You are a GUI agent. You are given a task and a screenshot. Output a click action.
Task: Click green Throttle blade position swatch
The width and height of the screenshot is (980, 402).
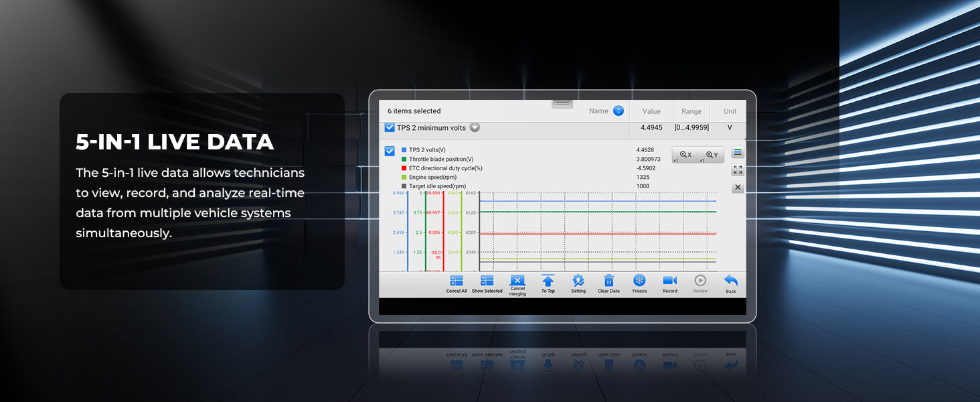click(x=404, y=159)
